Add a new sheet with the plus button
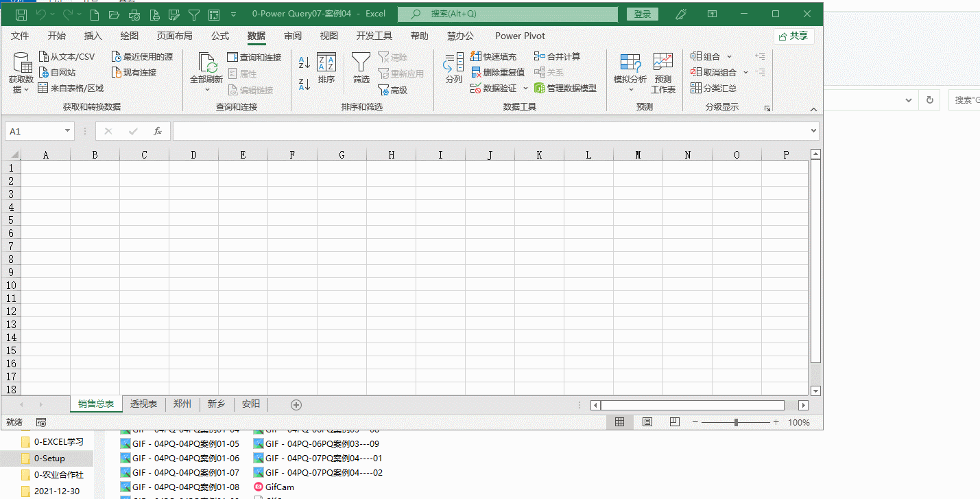 (x=296, y=405)
